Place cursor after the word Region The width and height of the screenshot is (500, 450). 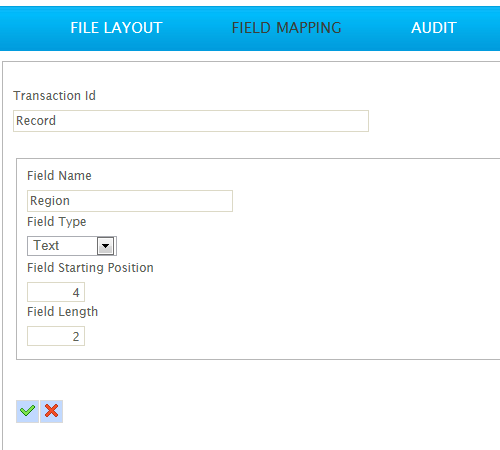pyautogui.click(x=70, y=201)
